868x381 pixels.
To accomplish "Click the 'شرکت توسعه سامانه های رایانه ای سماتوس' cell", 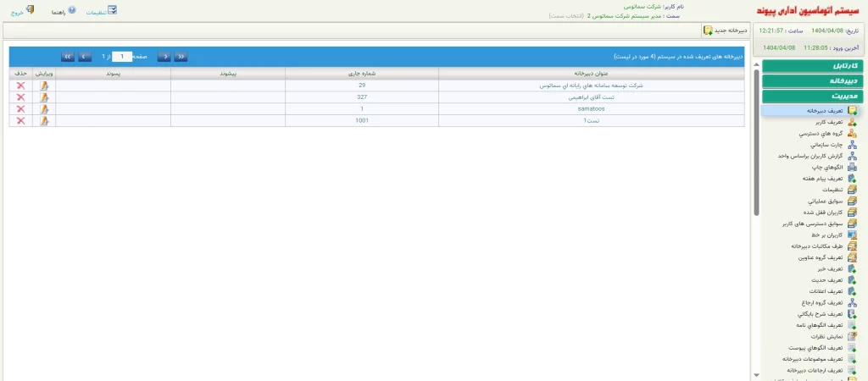I will [x=591, y=86].
